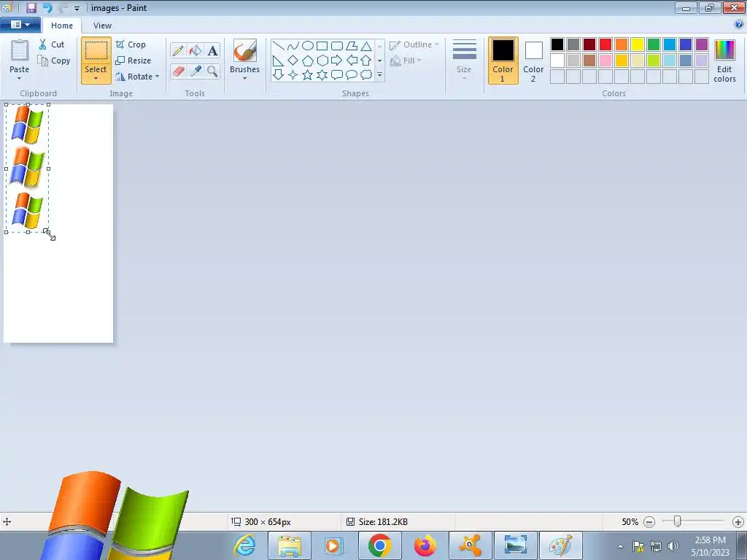Open Firefox from the taskbar
Image resolution: width=747 pixels, height=560 pixels.
425,545
